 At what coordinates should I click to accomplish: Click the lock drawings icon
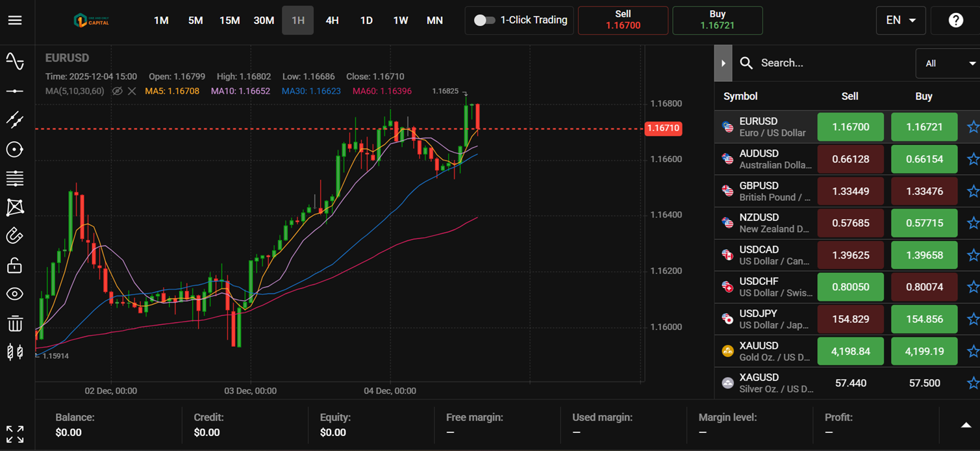[15, 265]
